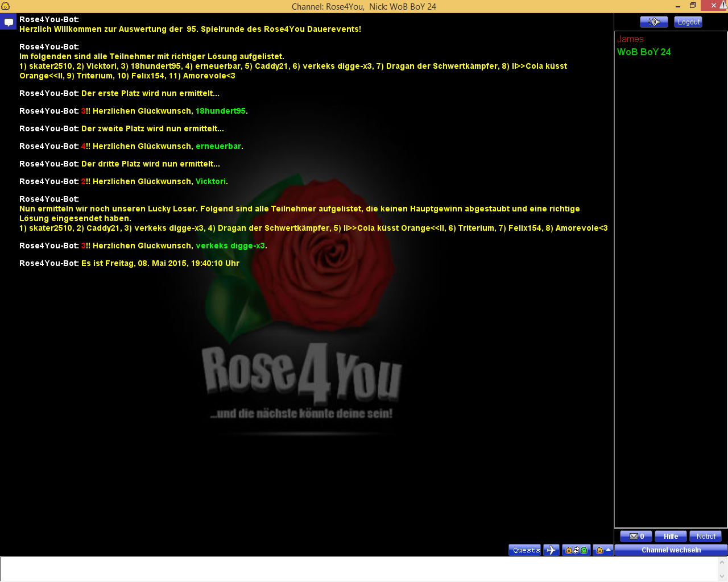Open the mail inbox envelope button
Screen dimensions: 728x582
click(636, 537)
